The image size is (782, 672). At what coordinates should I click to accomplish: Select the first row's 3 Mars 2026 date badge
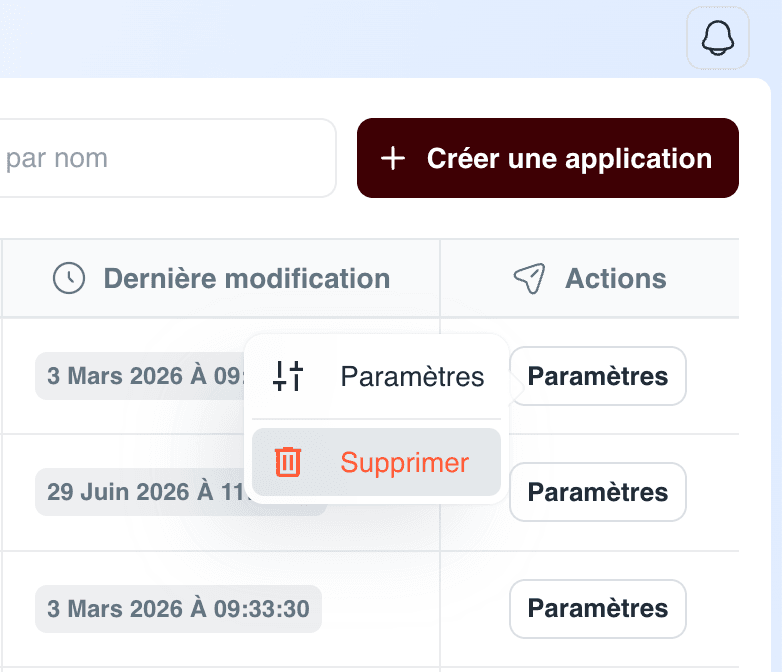[140, 376]
